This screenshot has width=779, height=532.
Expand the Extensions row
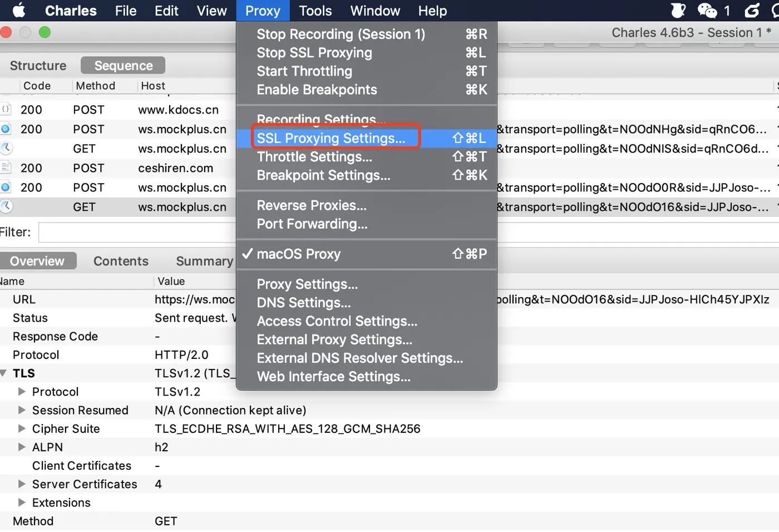point(22,503)
